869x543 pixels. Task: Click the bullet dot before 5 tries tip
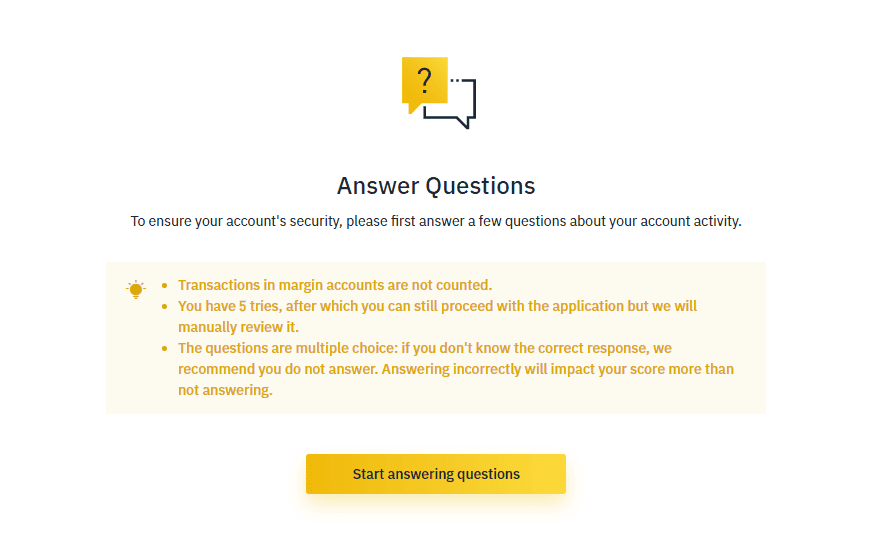pos(165,306)
